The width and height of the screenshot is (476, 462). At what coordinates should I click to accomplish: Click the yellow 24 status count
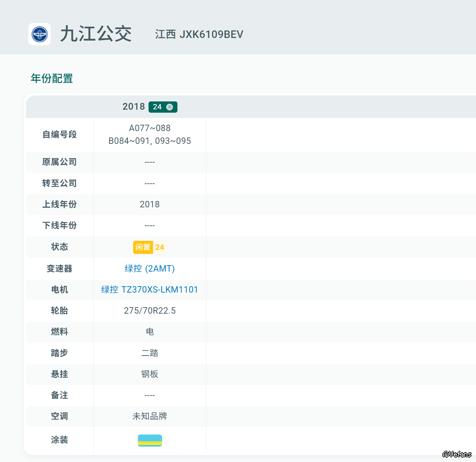[x=159, y=247]
